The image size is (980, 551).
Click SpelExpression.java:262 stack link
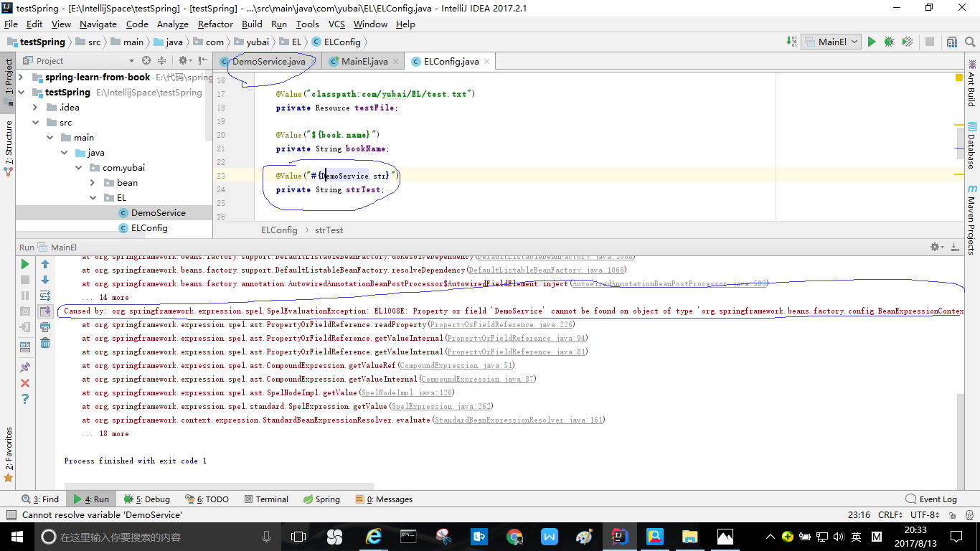[441, 407]
